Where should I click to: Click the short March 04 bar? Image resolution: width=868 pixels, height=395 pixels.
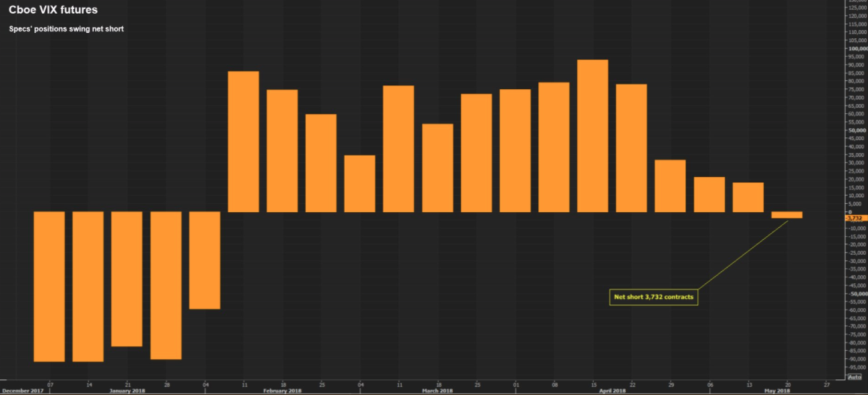pos(360,184)
